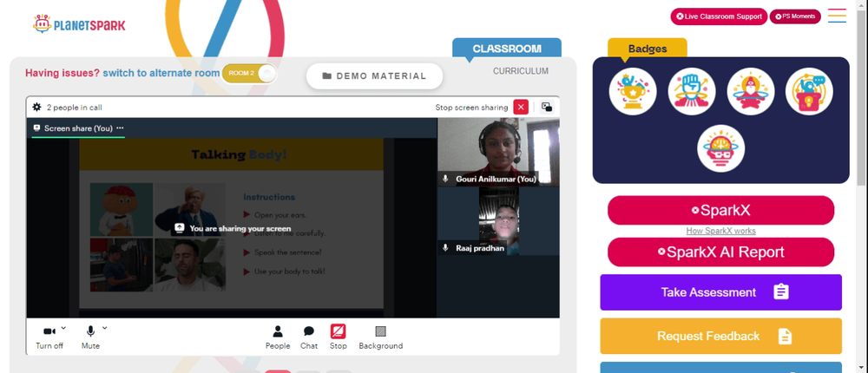The width and height of the screenshot is (868, 373).
Task: Stop screen share using red Stop icon
Action: click(x=339, y=331)
